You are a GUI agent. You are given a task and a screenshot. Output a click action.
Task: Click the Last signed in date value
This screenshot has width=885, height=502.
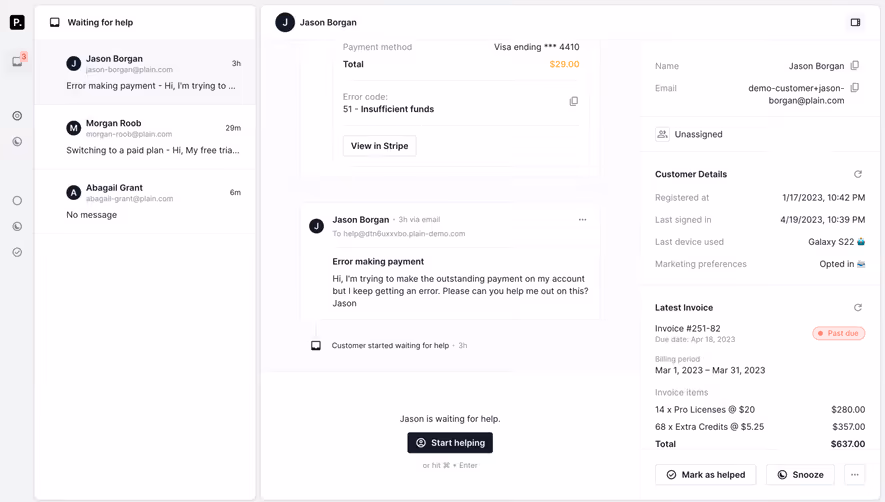[822, 220]
